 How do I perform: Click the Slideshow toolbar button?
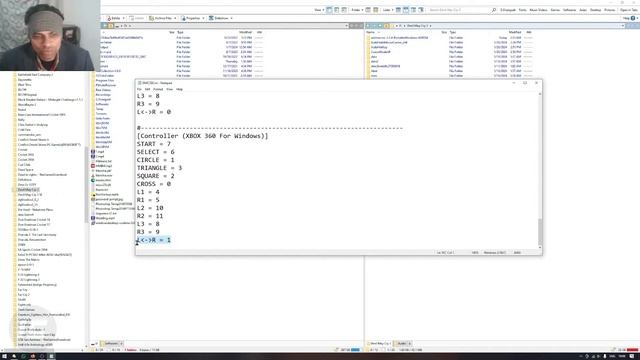click(219, 18)
